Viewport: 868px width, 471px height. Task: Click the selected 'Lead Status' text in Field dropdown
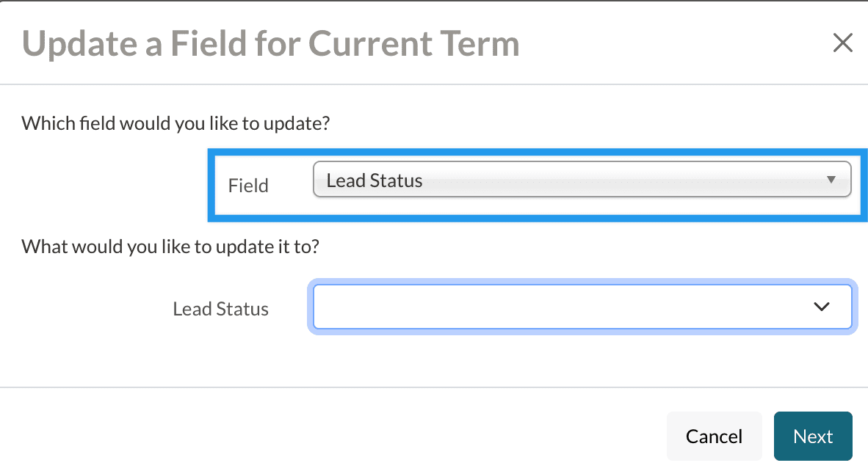point(375,180)
